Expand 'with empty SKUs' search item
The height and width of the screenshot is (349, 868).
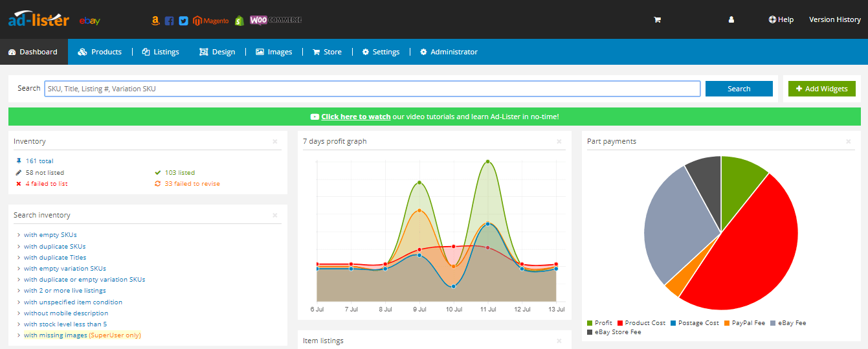coord(50,235)
